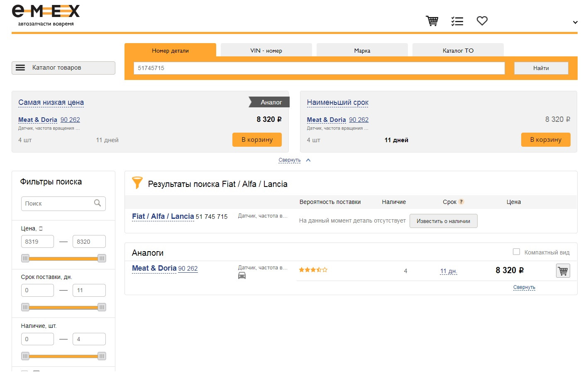Viewport: 588px width, 378px height.
Task: Click the bold 11 дней delivery text
Action: 396,140
